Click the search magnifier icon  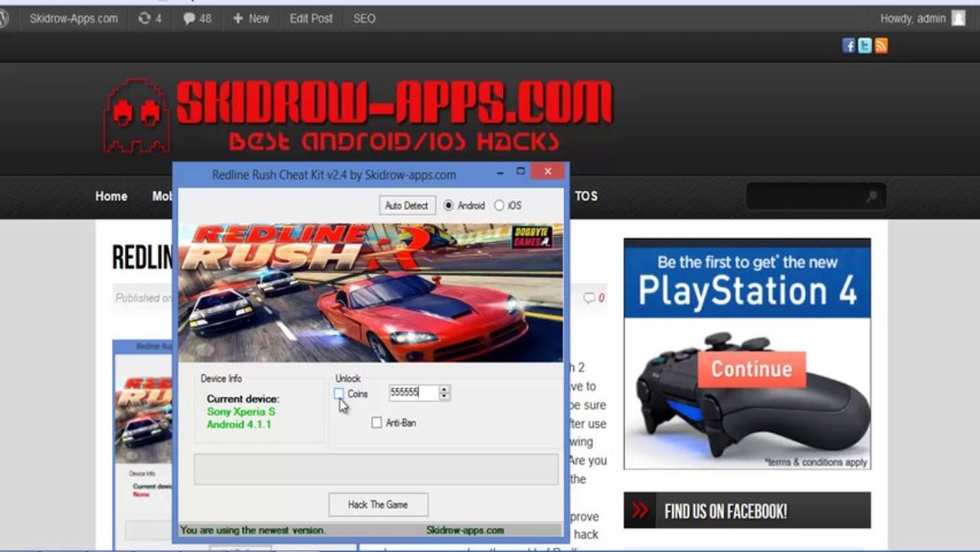click(871, 196)
